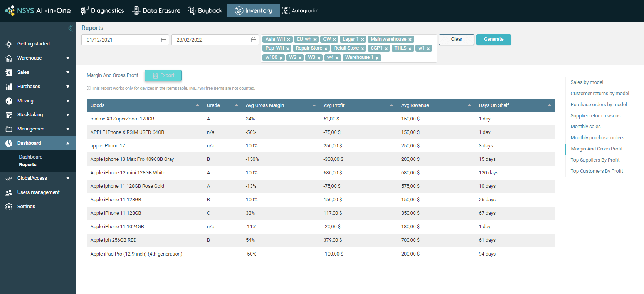Collapse the sidebar with double chevron icon
The image size is (644, 294).
tap(71, 28)
